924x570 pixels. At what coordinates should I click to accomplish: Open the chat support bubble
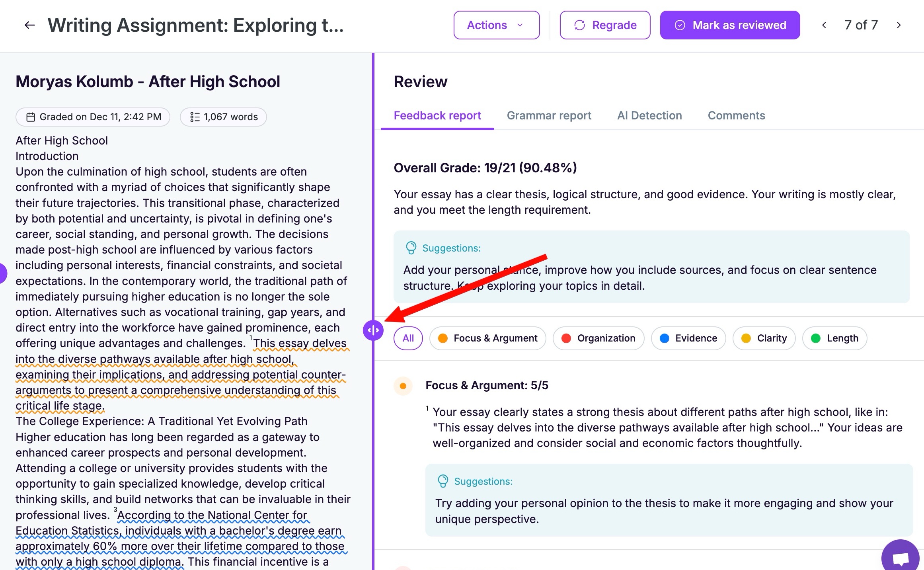[900, 558]
